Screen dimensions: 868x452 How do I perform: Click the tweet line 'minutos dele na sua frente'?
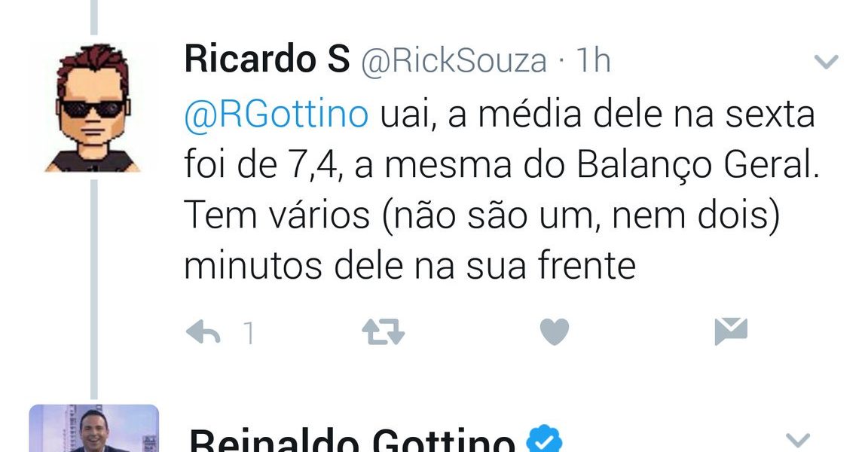point(410,266)
